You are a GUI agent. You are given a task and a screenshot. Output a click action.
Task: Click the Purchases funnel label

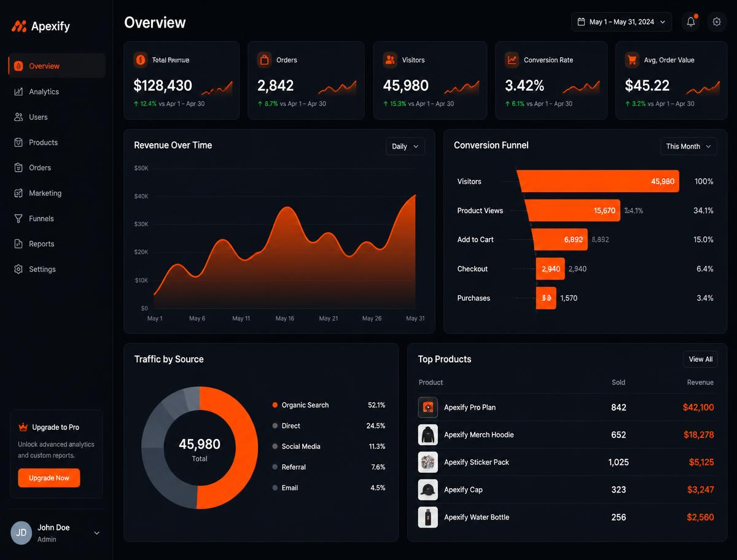click(x=474, y=298)
